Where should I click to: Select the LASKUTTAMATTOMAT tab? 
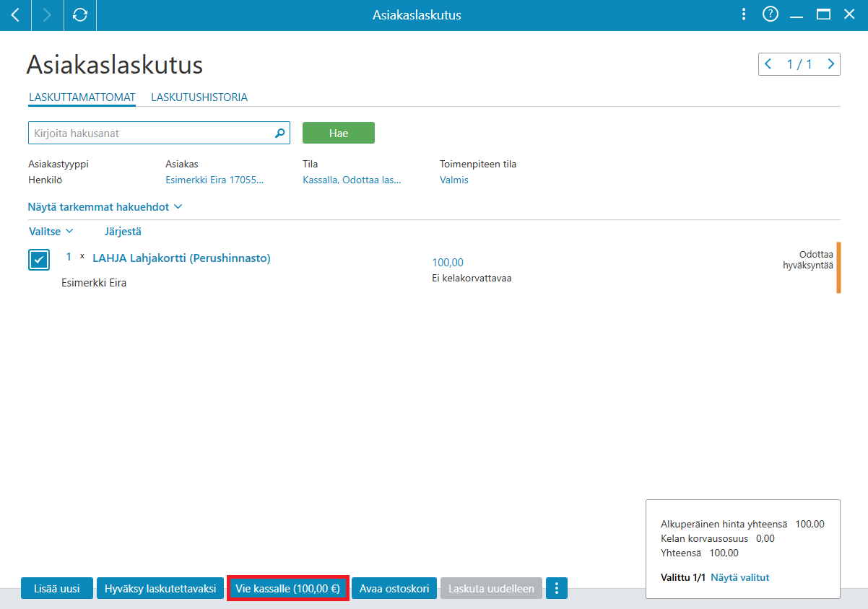click(82, 97)
